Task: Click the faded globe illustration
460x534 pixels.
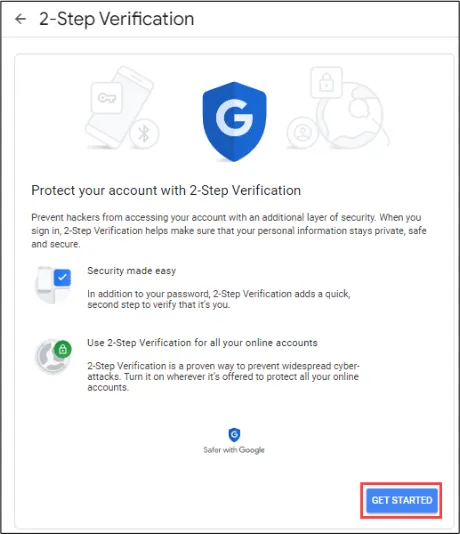Action: tap(351, 114)
